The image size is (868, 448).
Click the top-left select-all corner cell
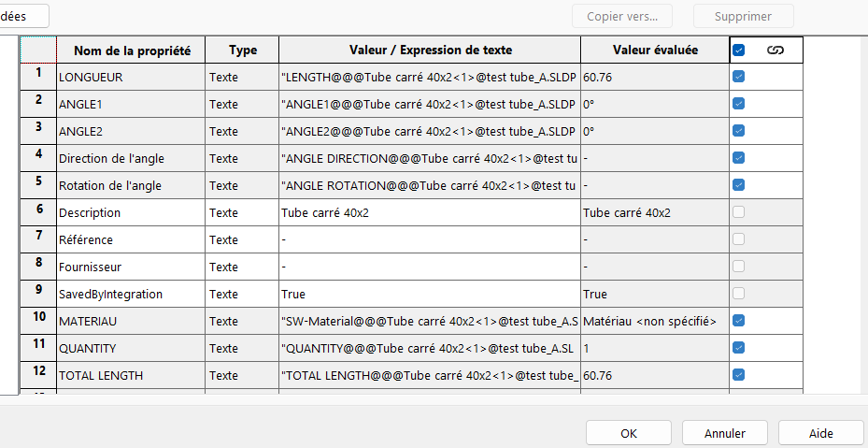click(38, 50)
